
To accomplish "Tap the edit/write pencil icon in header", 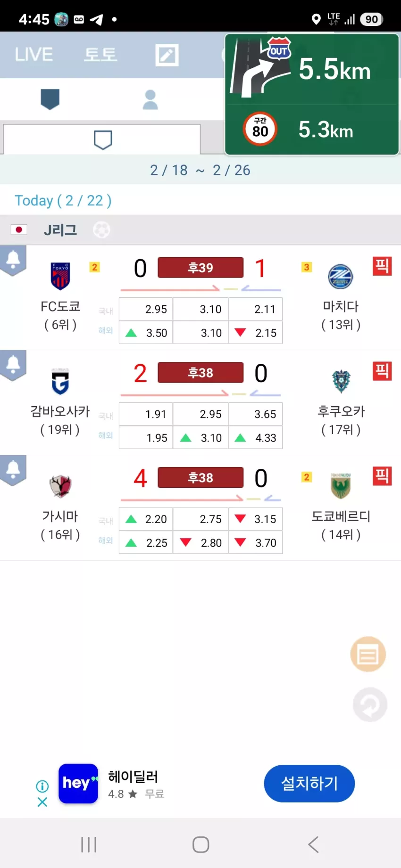I will 167,55.
